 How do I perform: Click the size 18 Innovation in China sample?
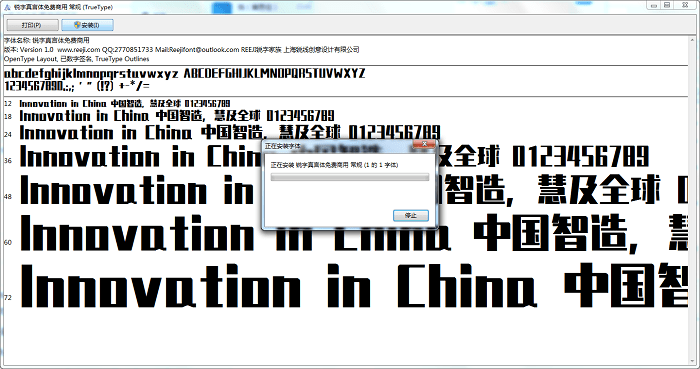[177, 116]
